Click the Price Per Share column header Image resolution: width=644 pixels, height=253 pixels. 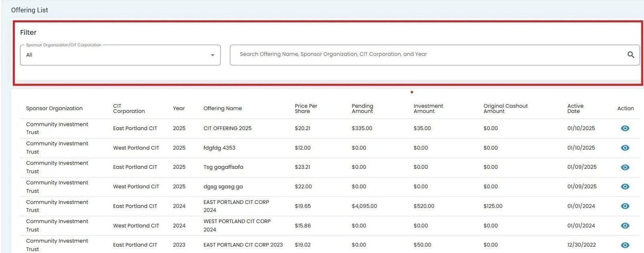coord(306,108)
